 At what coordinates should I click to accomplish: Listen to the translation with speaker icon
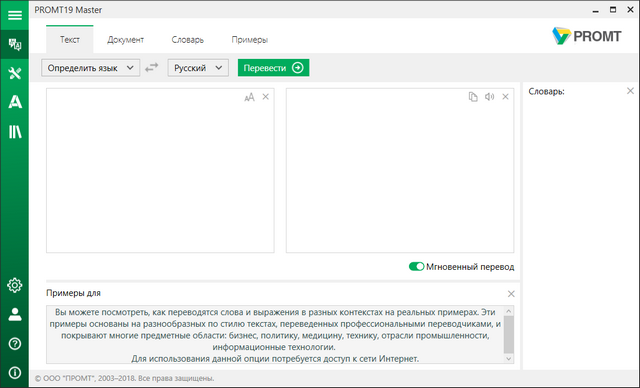489,97
